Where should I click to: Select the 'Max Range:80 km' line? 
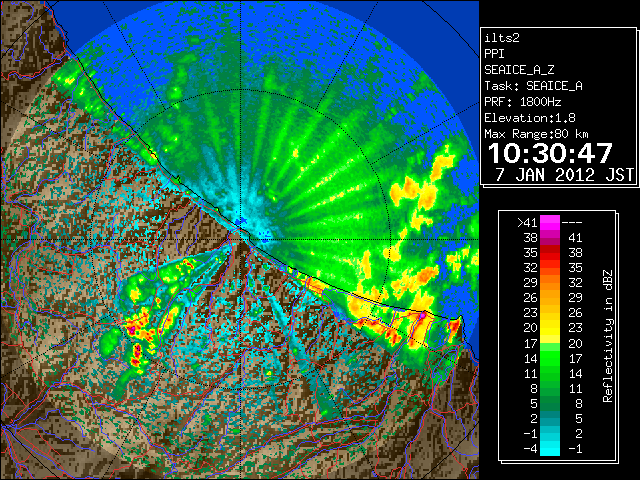(536, 134)
